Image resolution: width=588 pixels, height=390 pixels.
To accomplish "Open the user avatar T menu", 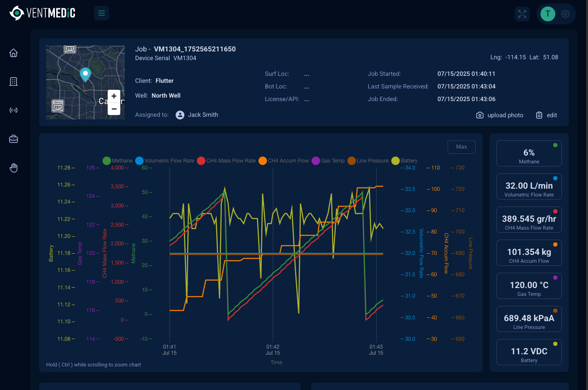I will click(x=547, y=14).
